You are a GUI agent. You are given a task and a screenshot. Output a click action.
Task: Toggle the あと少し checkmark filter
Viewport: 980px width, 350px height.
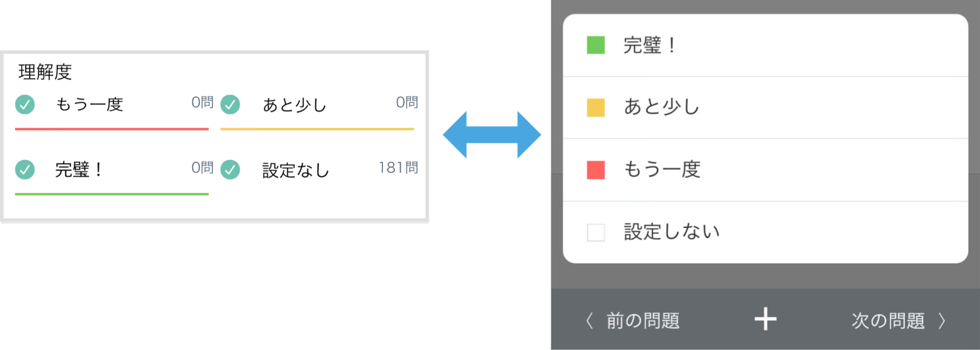tap(230, 105)
